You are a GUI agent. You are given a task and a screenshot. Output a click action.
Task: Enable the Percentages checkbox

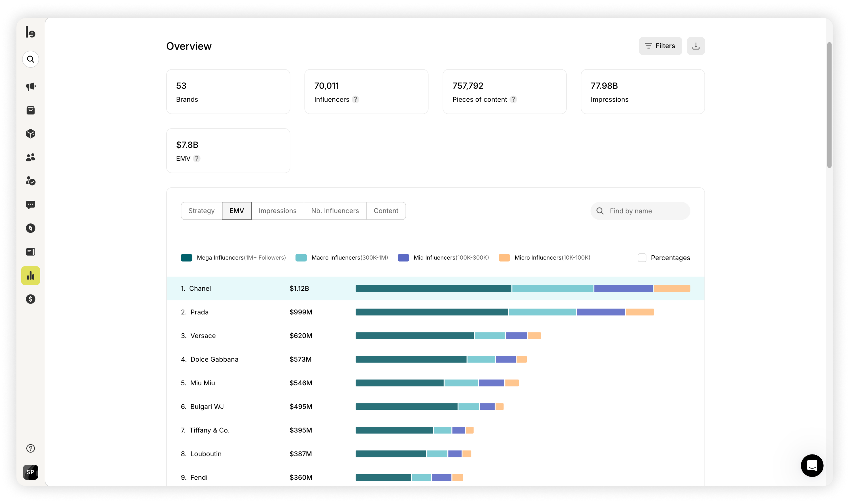tap(642, 258)
